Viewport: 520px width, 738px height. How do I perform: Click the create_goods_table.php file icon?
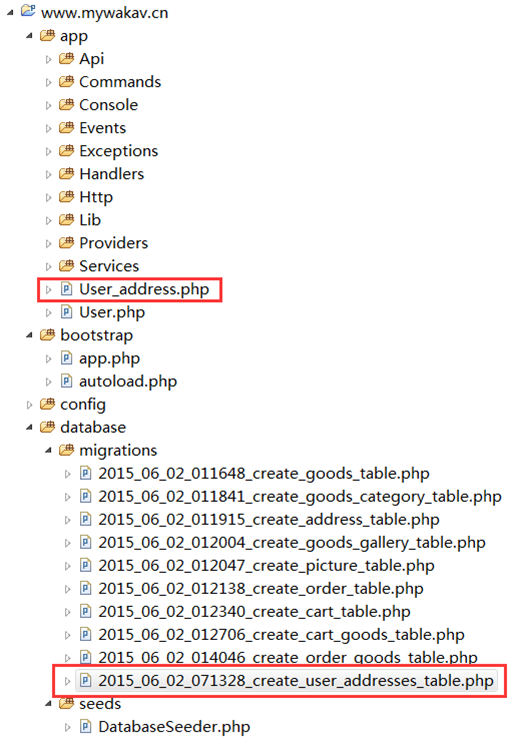click(x=86, y=473)
